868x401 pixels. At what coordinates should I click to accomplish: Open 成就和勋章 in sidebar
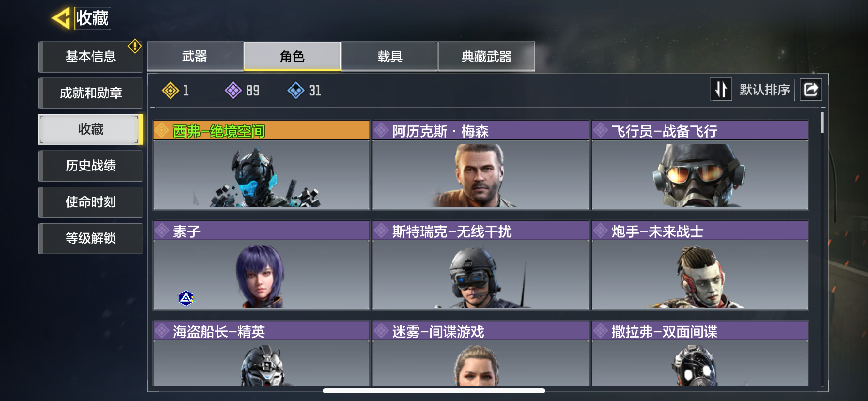(x=91, y=93)
